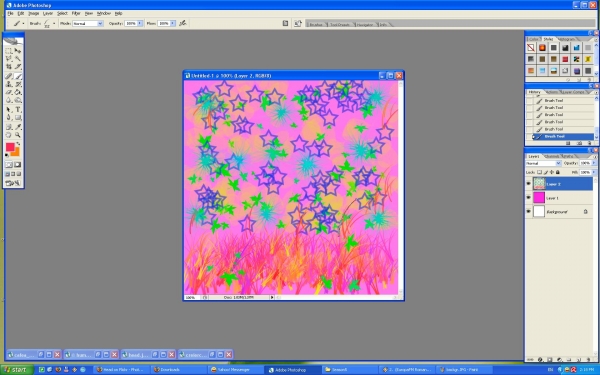Viewport: 600px width, 375px height.
Task: Select the Rectangular Marquee tool
Action: point(9,51)
